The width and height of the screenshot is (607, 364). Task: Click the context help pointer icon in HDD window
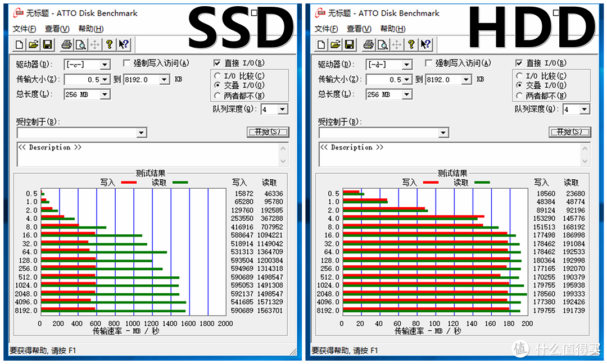(425, 44)
